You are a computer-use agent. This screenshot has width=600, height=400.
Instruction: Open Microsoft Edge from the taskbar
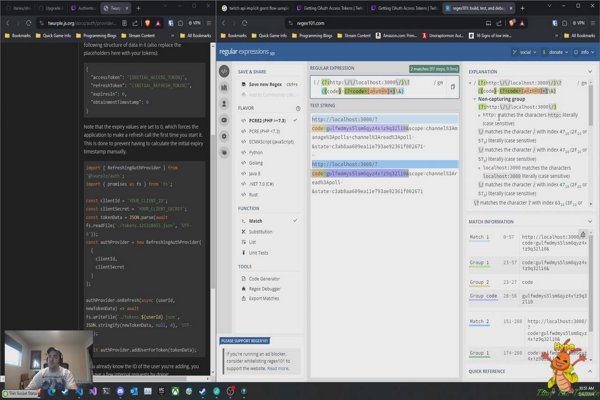(x=51, y=391)
